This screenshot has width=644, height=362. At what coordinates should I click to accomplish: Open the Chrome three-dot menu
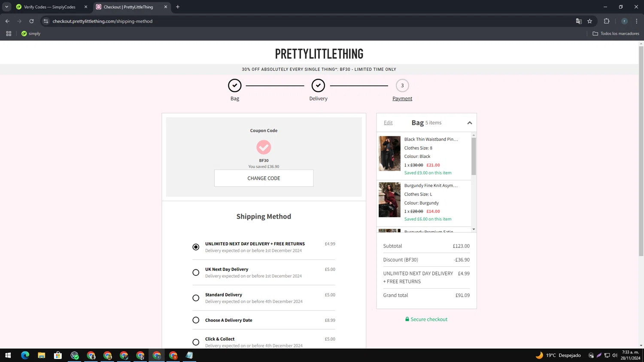pyautogui.click(x=637, y=21)
